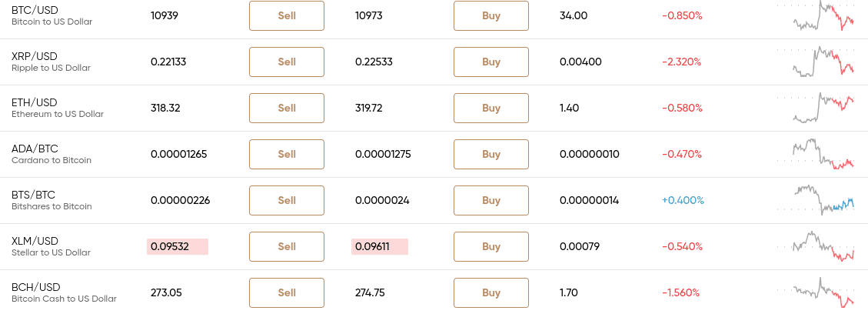This screenshot has width=868, height=314.
Task: Buy Ethereum to US Dollar
Action: click(x=491, y=108)
